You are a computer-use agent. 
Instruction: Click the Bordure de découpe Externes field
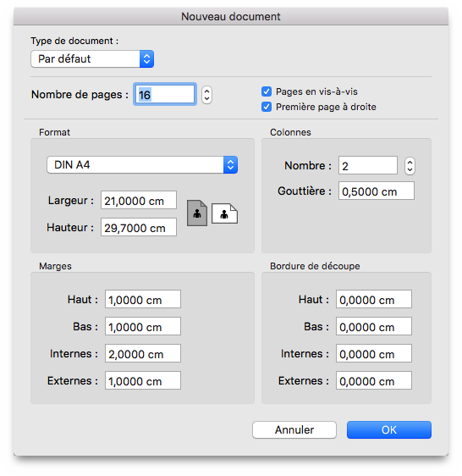coord(374,380)
